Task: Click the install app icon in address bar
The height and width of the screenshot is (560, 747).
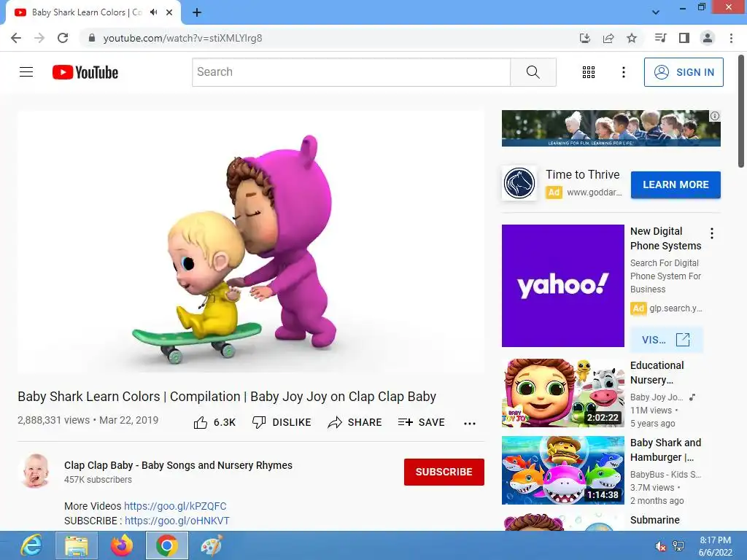Action: 584,38
